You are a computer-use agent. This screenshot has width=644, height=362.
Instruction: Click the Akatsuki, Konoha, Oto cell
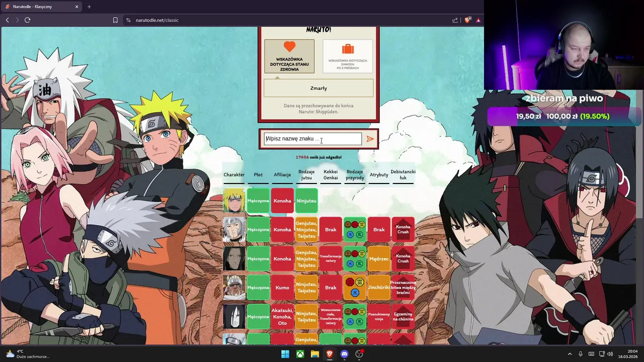(x=282, y=316)
